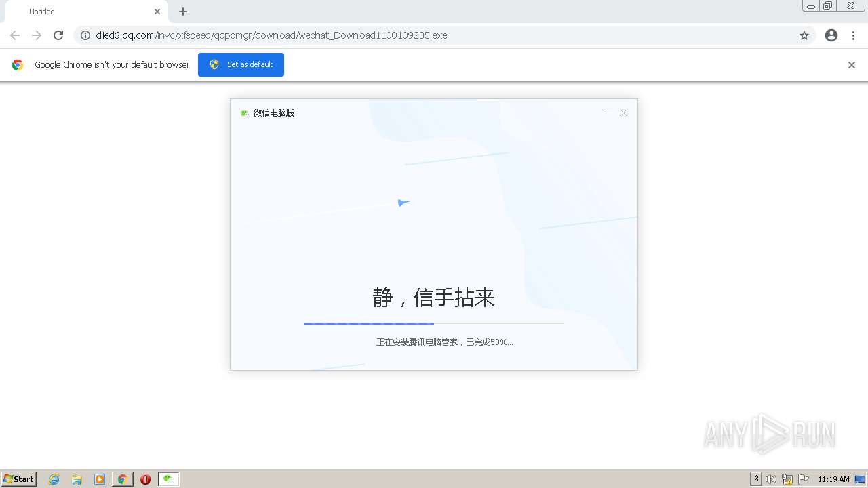The image size is (868, 488).
Task: Open Windows Media Player from taskbar
Action: [100, 479]
